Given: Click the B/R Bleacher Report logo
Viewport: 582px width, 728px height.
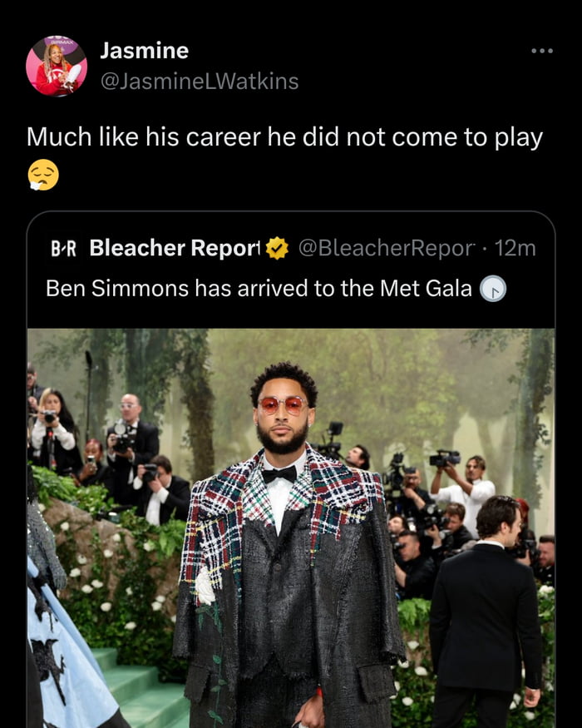Looking at the screenshot, I should point(62,248).
